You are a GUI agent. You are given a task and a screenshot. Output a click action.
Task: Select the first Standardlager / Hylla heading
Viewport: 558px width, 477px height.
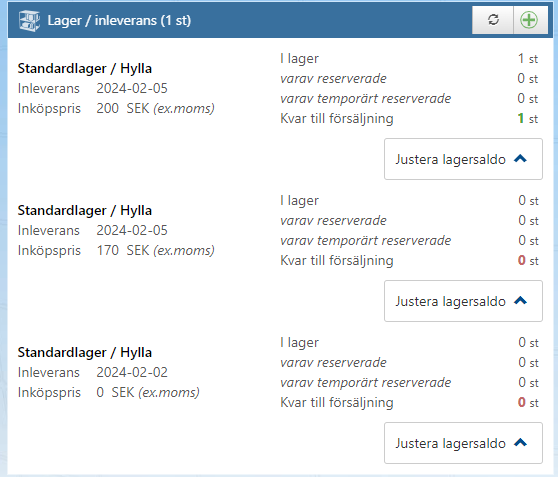tap(85, 68)
